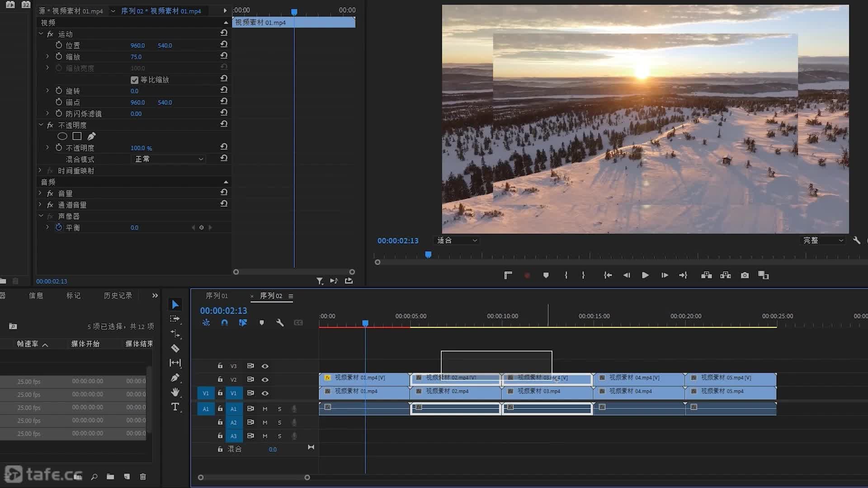The width and height of the screenshot is (868, 488).
Task: Click the filter properties funnel icon
Action: tap(320, 281)
